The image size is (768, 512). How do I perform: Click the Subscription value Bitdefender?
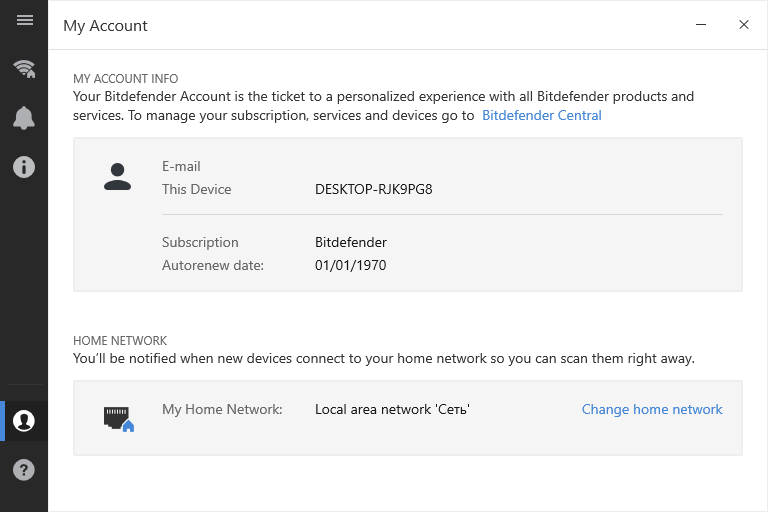(350, 242)
